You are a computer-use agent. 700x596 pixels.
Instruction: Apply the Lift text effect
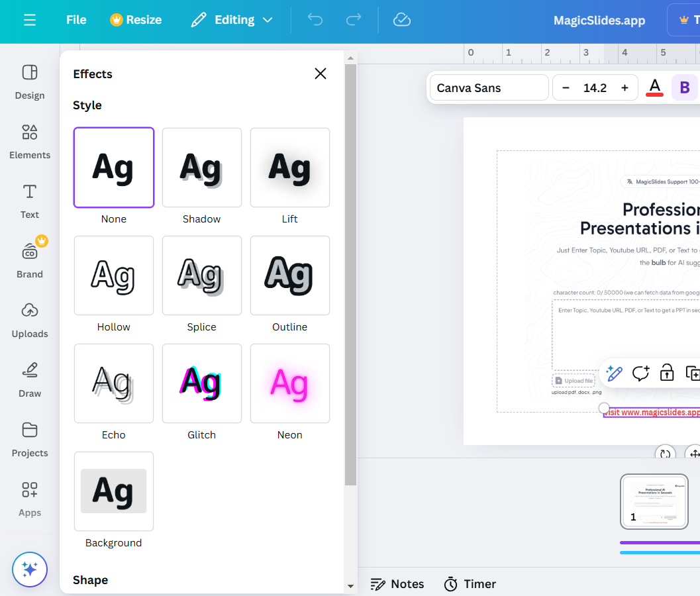point(290,168)
